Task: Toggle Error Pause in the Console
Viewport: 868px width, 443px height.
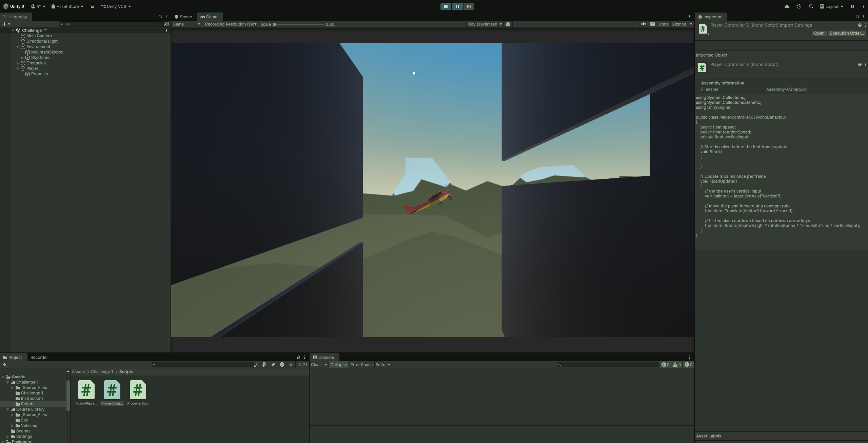Action: click(x=361, y=365)
